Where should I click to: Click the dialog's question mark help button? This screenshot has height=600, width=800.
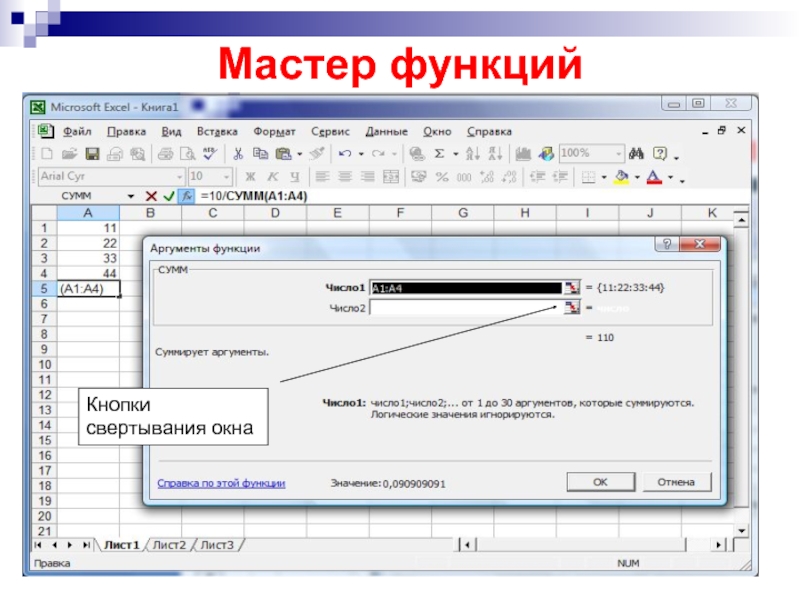667,244
